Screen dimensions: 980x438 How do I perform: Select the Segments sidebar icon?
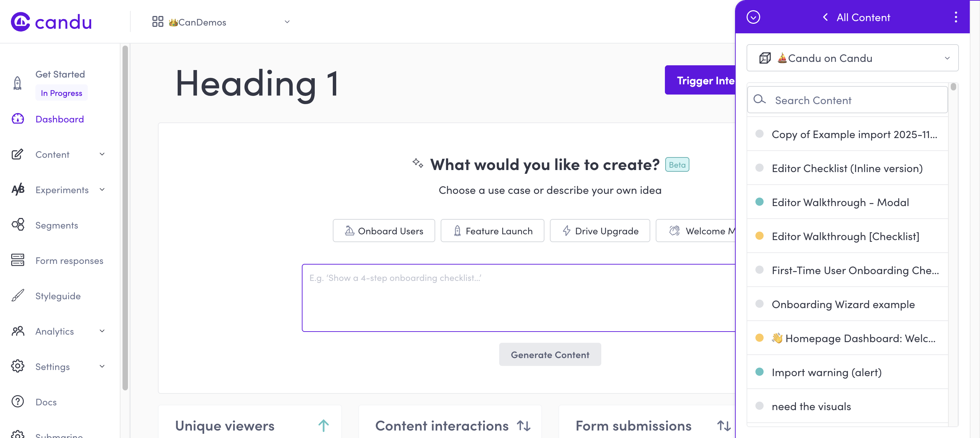click(17, 225)
